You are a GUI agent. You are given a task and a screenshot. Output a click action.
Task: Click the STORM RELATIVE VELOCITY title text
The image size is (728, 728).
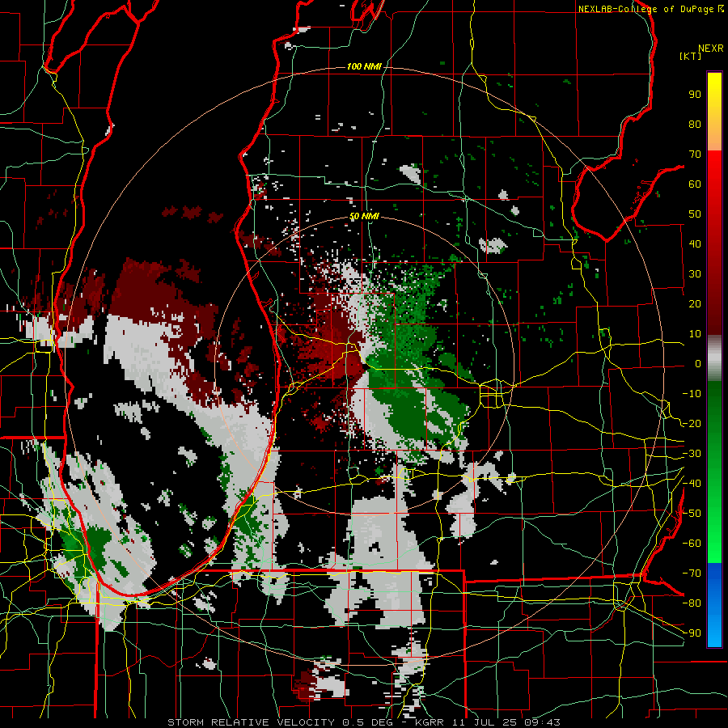251,722
